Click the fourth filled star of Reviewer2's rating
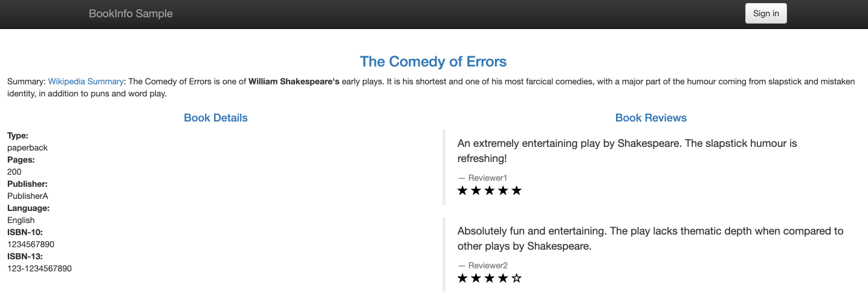868x298 pixels. pyautogui.click(x=503, y=279)
